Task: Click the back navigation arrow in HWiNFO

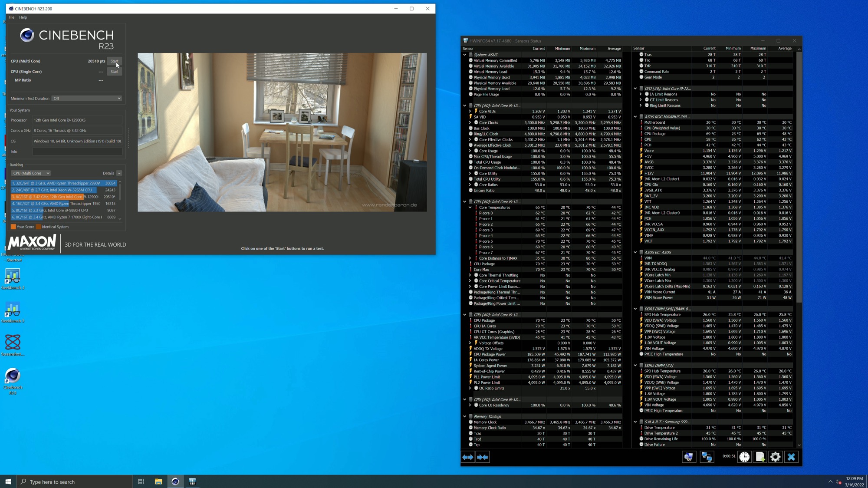Action: pyautogui.click(x=469, y=457)
